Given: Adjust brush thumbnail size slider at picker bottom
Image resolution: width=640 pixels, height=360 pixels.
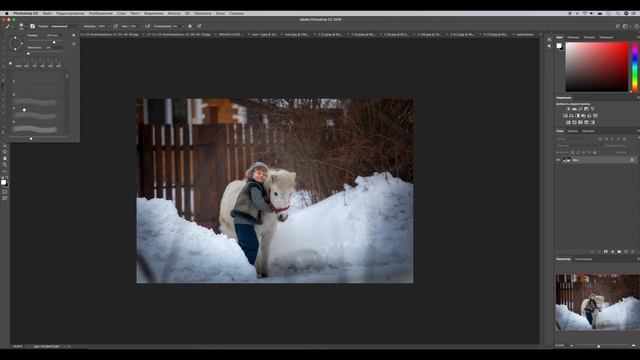Looking at the screenshot, I should tap(31, 139).
